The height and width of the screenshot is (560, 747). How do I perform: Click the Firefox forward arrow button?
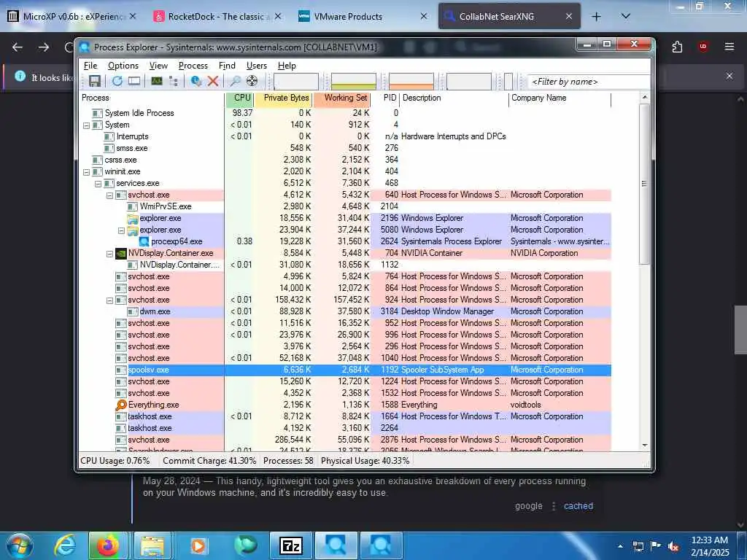click(x=44, y=47)
